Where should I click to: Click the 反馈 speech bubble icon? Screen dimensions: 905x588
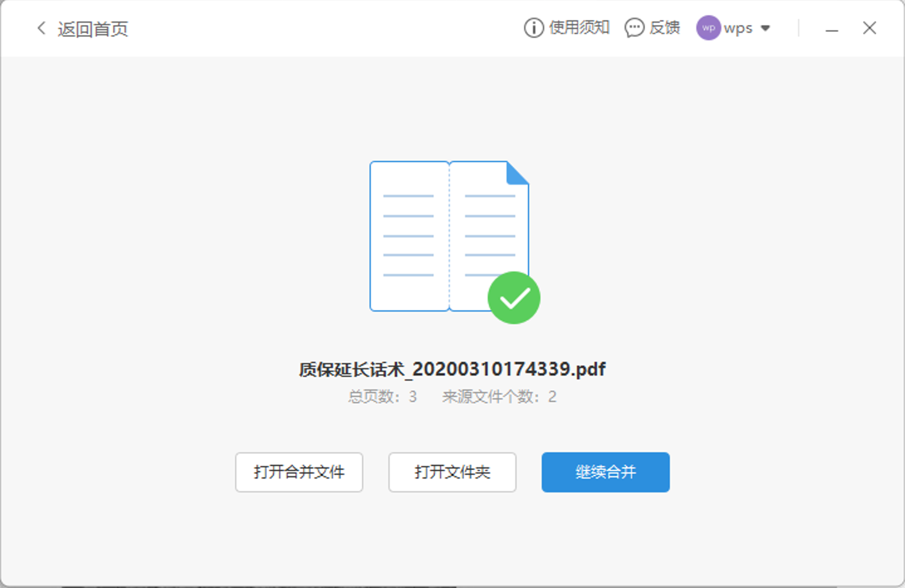[634, 28]
